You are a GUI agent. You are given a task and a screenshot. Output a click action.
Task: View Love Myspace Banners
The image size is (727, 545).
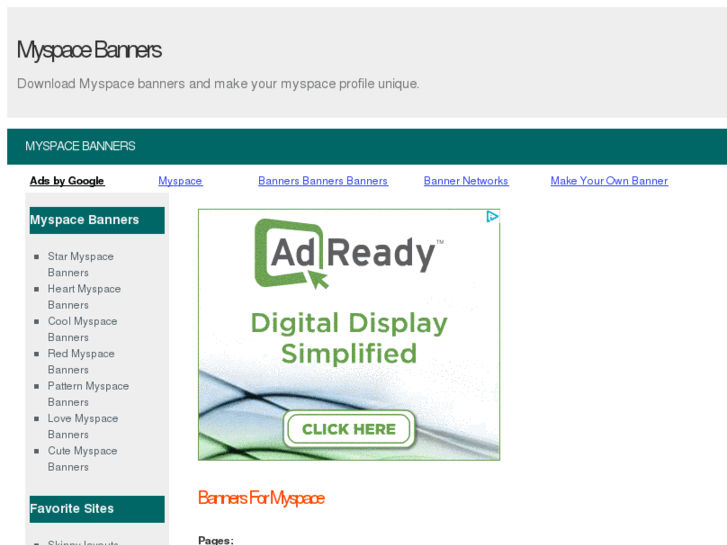(x=83, y=427)
